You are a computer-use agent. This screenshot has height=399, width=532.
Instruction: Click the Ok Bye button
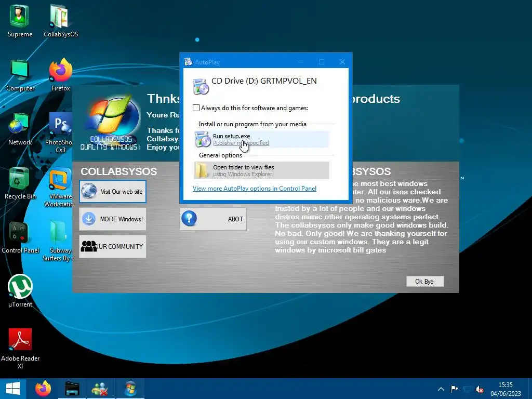[425, 281]
